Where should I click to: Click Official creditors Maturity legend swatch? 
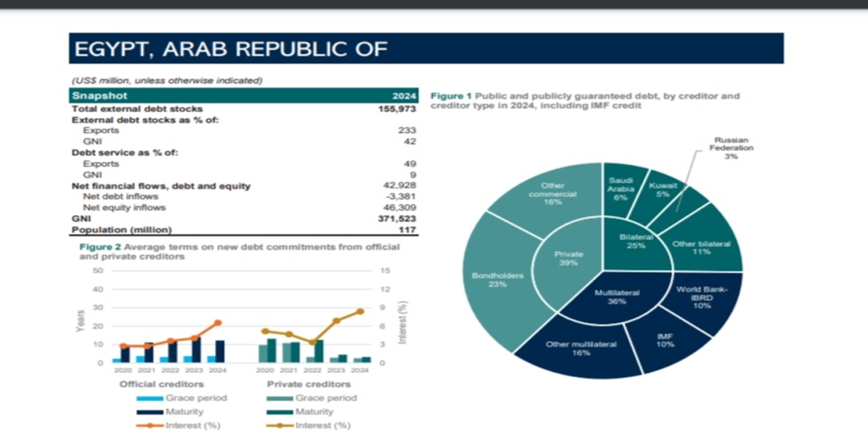145,411
